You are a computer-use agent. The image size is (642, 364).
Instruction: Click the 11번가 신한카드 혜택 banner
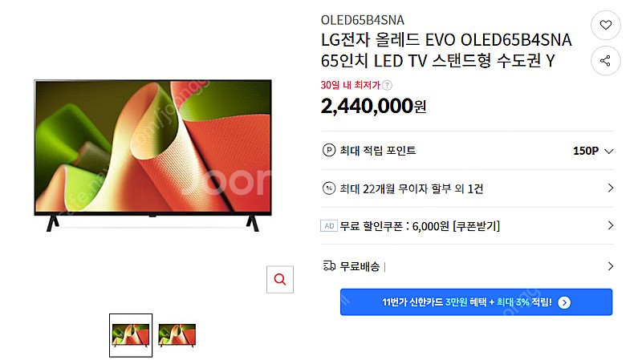476,302
